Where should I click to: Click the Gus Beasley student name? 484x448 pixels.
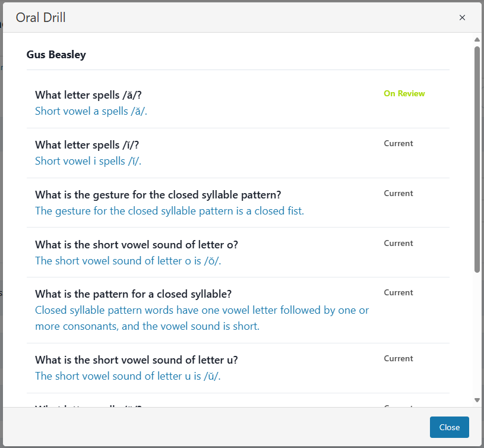click(x=56, y=55)
